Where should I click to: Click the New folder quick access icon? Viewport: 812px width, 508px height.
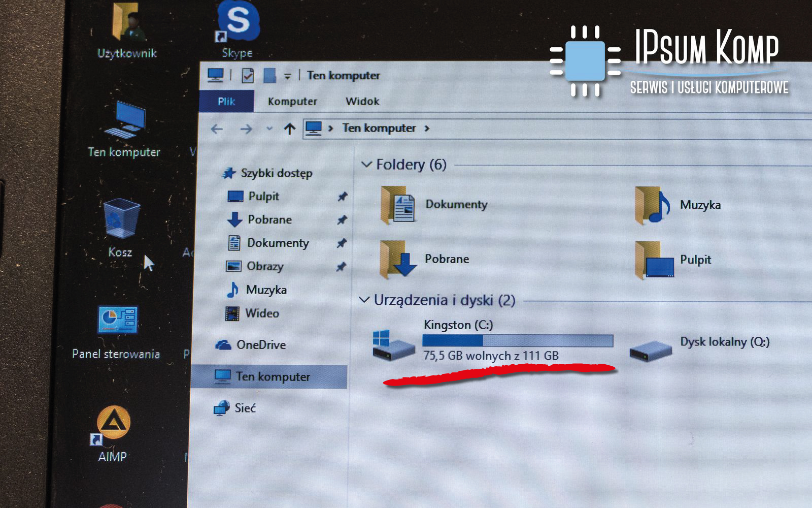pos(269,76)
